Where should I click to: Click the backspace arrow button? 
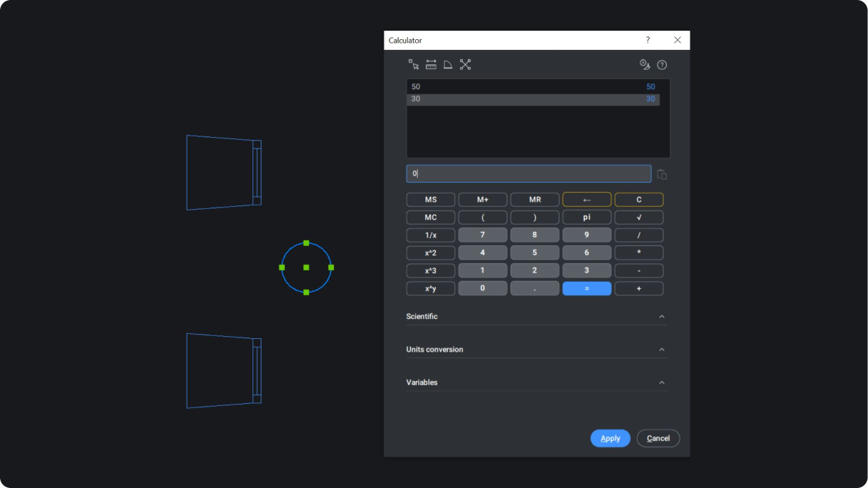pyautogui.click(x=587, y=200)
